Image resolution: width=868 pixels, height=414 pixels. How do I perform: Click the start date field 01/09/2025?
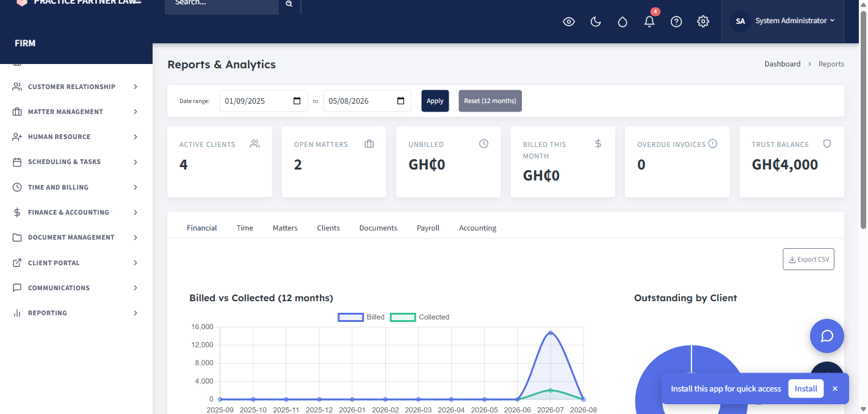coord(264,101)
